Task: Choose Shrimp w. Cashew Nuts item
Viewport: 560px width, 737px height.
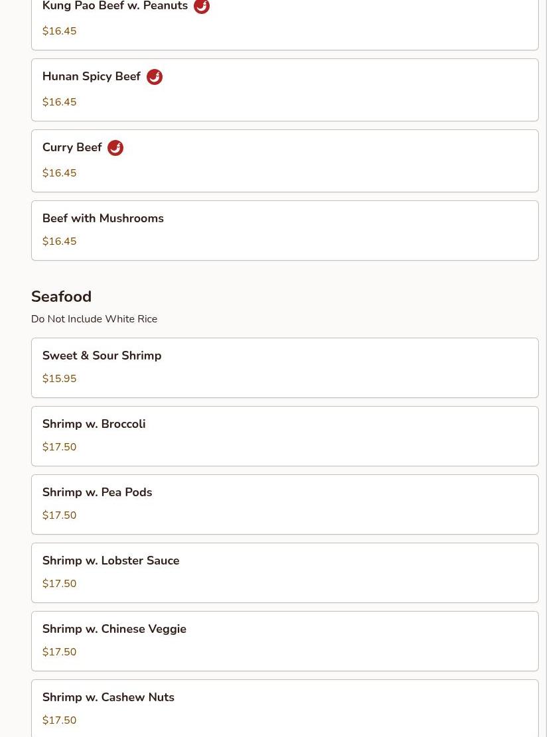Action: pos(285,708)
